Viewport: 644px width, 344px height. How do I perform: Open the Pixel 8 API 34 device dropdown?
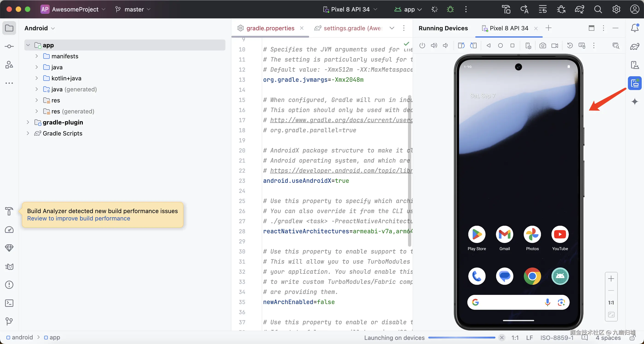click(350, 9)
